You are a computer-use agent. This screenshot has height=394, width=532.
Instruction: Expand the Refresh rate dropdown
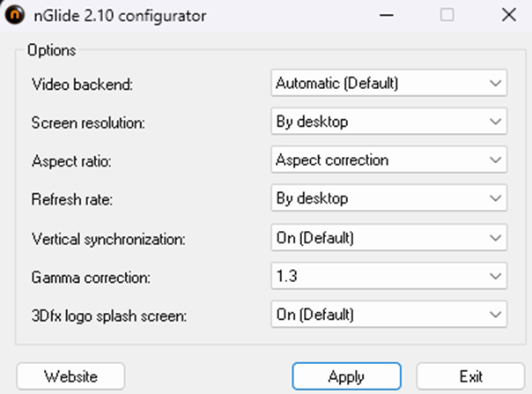click(x=388, y=198)
